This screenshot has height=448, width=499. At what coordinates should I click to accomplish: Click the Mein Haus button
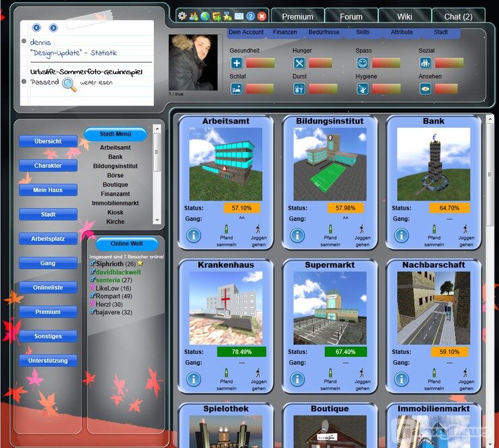coord(48,190)
